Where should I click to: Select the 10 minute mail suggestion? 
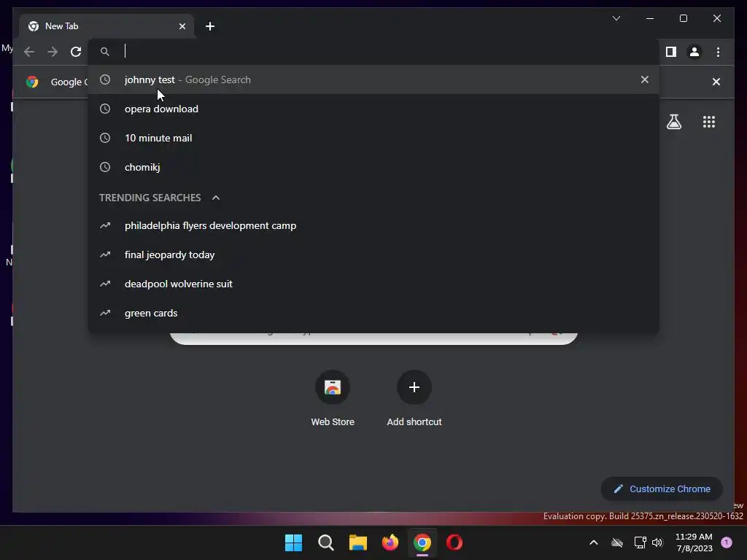tap(373, 138)
